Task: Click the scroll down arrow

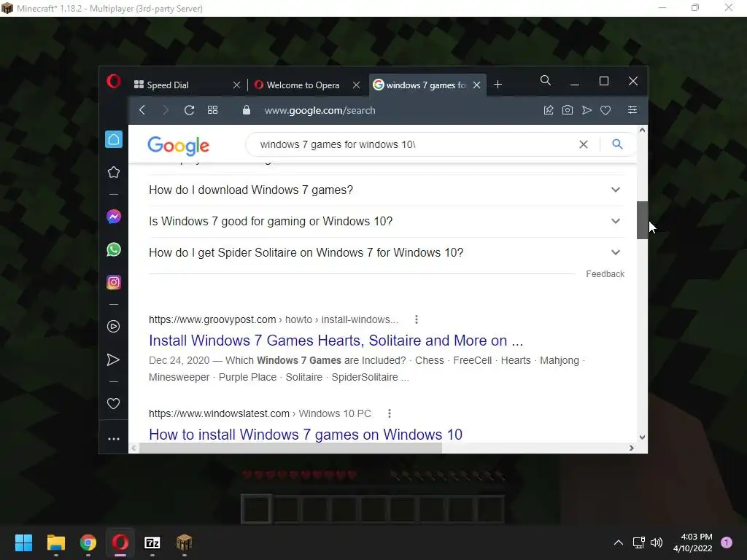Action: click(x=642, y=437)
